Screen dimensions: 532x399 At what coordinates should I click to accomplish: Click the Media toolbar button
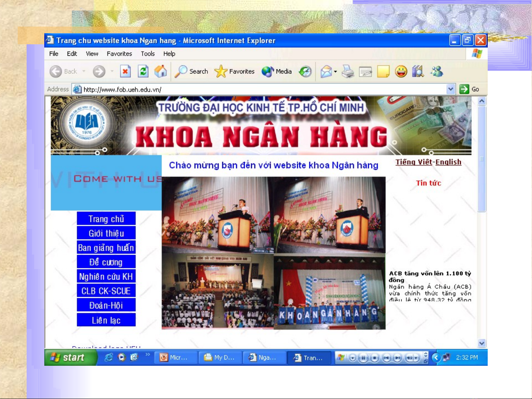pyautogui.click(x=277, y=71)
